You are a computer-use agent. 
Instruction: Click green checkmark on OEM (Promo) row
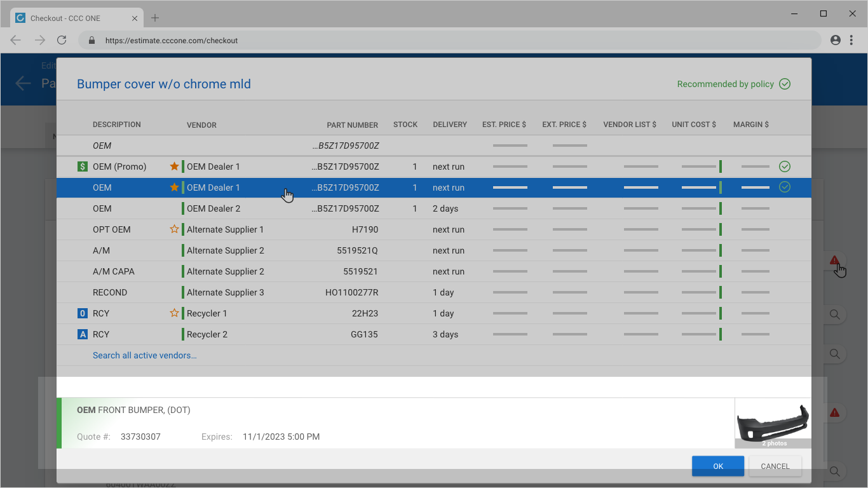tap(785, 166)
